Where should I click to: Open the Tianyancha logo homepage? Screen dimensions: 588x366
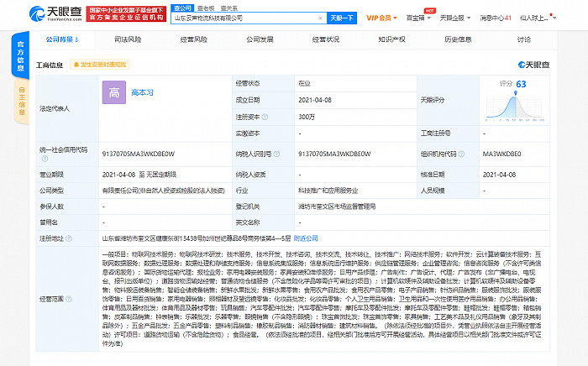click(55, 13)
